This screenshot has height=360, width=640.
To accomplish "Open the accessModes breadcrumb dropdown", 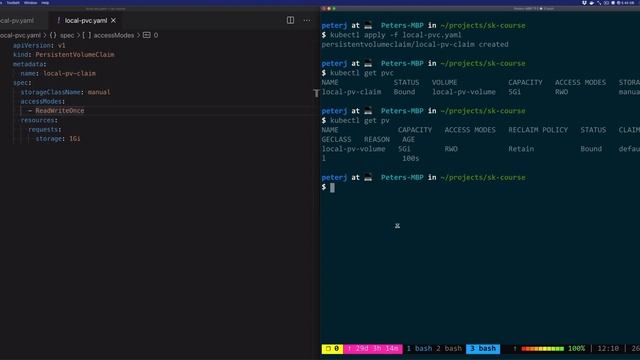I will 113,36.
